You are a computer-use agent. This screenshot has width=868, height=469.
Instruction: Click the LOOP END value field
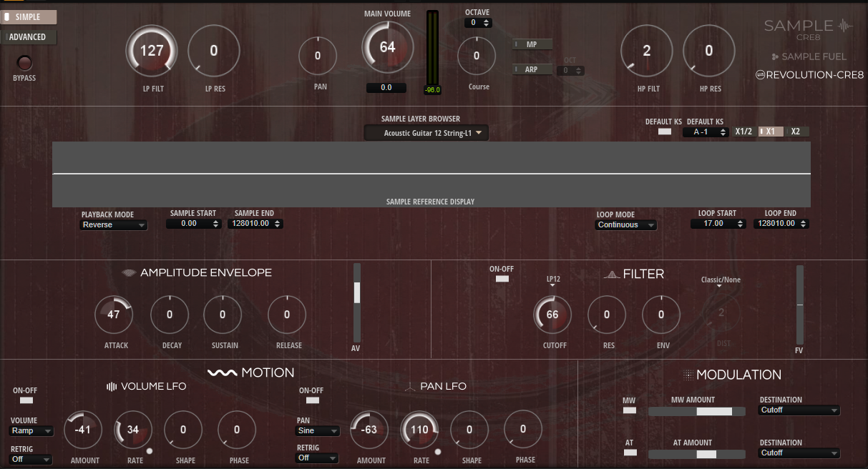pos(781,224)
